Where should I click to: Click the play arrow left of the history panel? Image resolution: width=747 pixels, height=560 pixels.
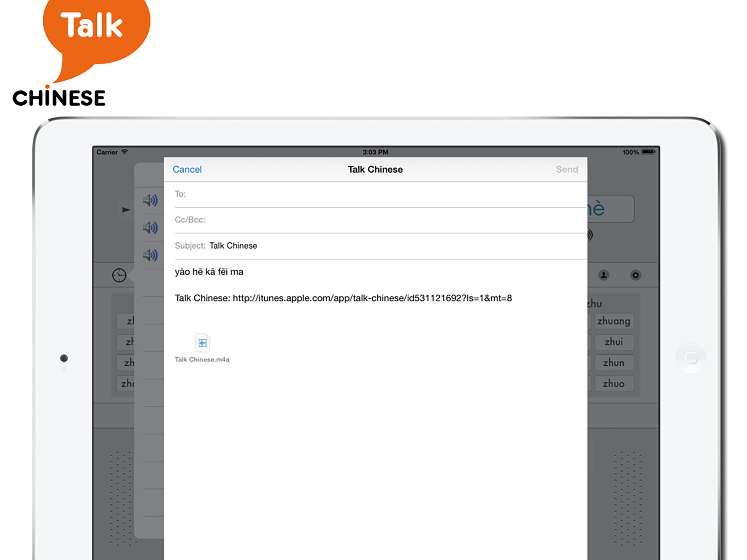click(x=126, y=210)
